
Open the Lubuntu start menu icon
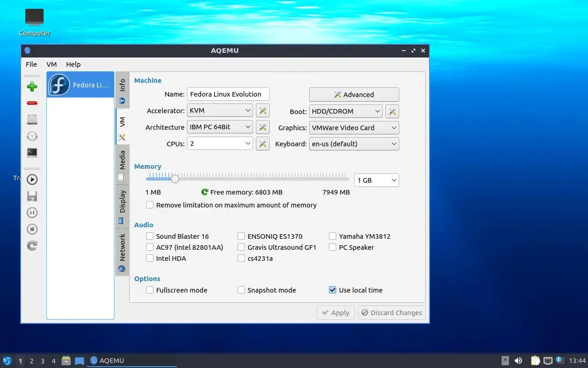coord(7,361)
